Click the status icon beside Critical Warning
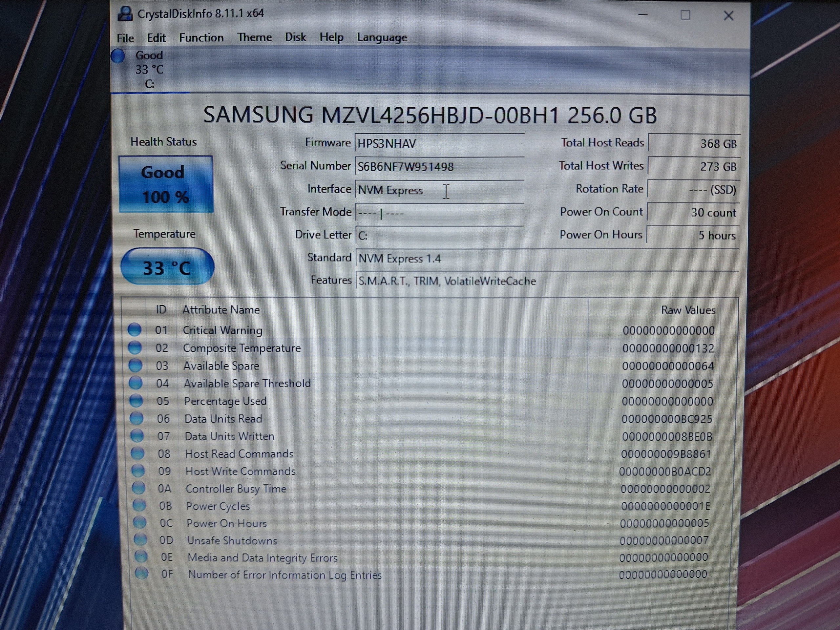The image size is (840, 630). [135, 330]
